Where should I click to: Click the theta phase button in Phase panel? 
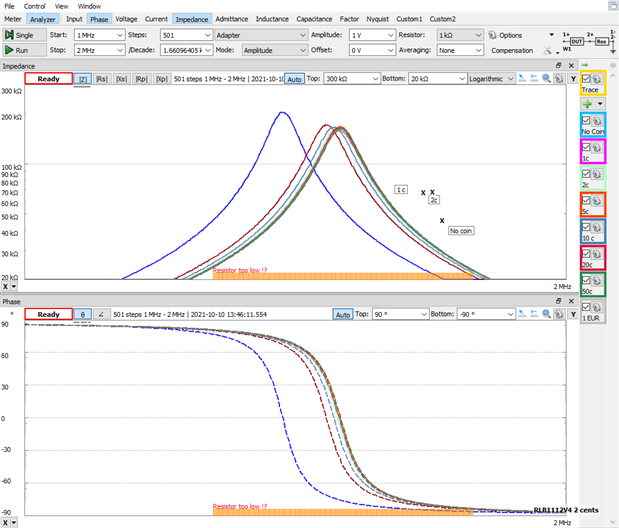tap(83, 314)
